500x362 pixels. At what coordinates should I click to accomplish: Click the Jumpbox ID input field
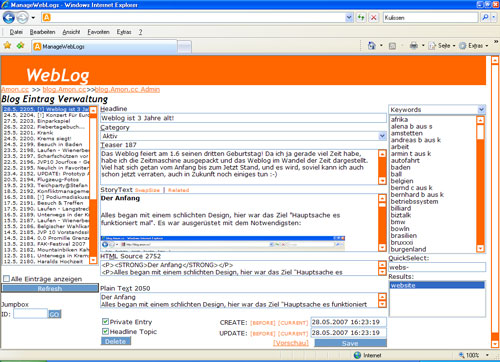point(30,314)
